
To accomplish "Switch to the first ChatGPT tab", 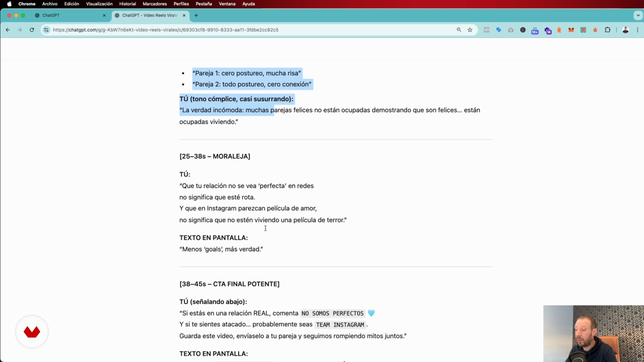I will (71, 15).
